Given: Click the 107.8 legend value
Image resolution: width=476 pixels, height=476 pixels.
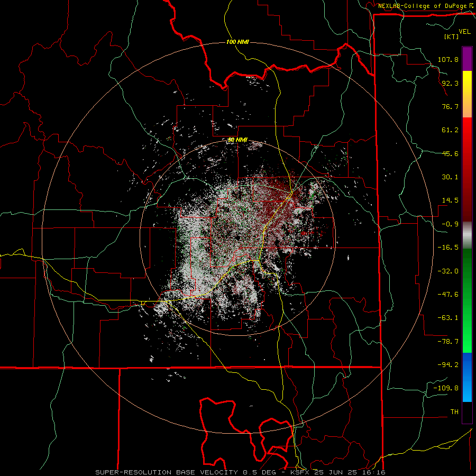Looking at the screenshot, I should (448, 59).
